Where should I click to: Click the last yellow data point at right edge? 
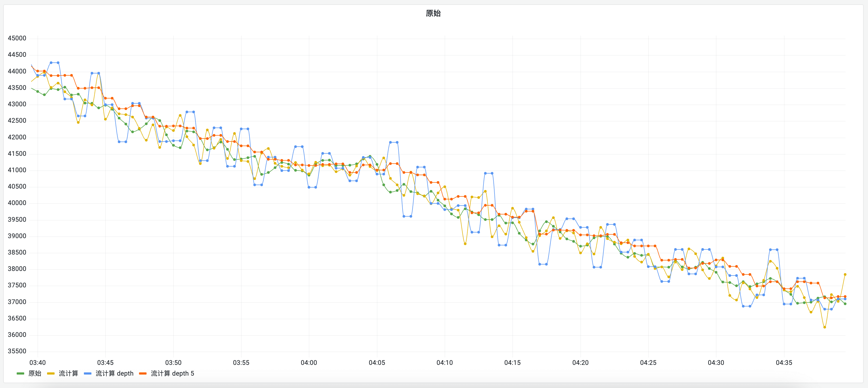pos(845,274)
